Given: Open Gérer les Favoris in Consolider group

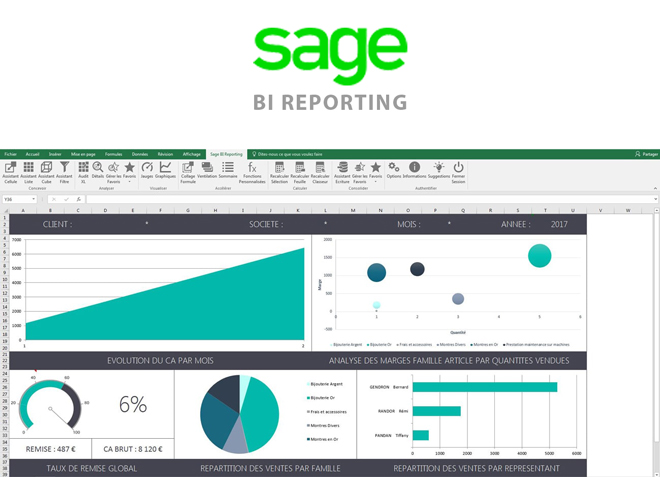Looking at the screenshot, I should (x=359, y=173).
